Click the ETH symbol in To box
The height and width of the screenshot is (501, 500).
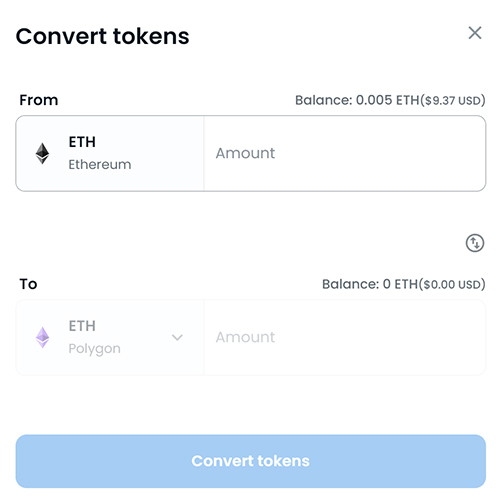click(82, 326)
